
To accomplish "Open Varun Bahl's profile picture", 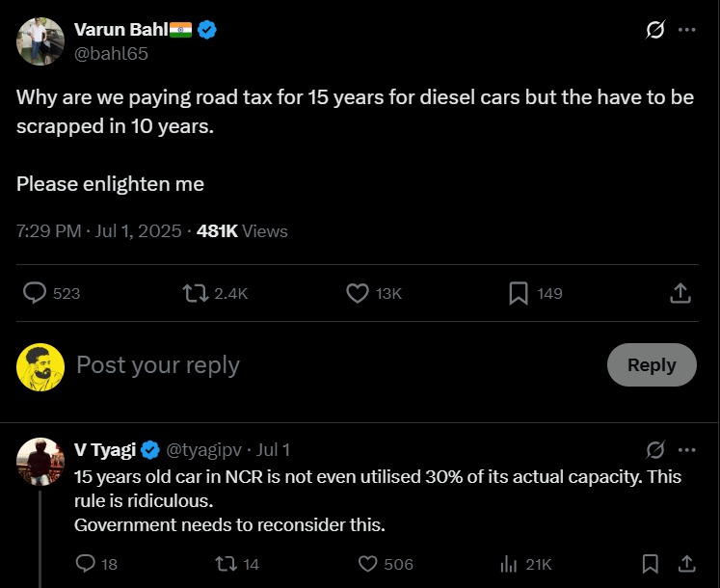I will [x=40, y=41].
